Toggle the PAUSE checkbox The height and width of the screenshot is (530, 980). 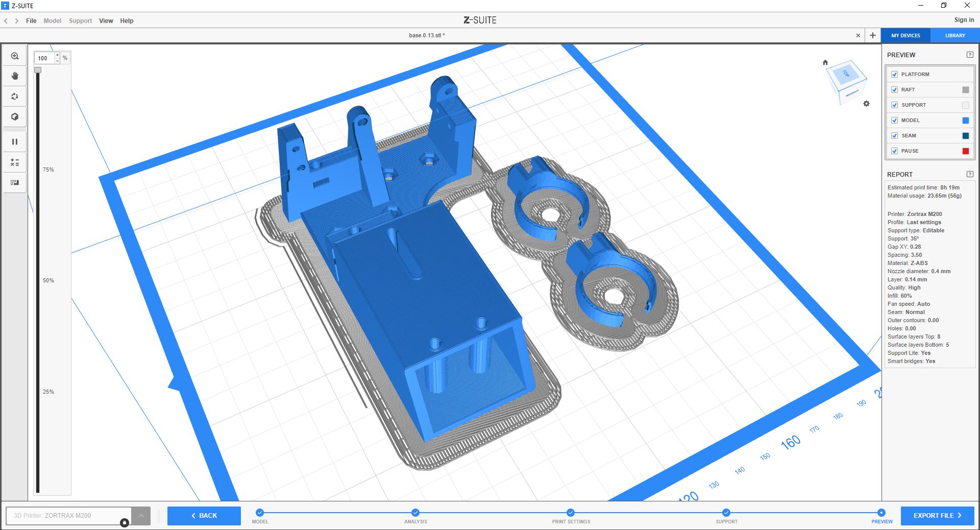894,151
